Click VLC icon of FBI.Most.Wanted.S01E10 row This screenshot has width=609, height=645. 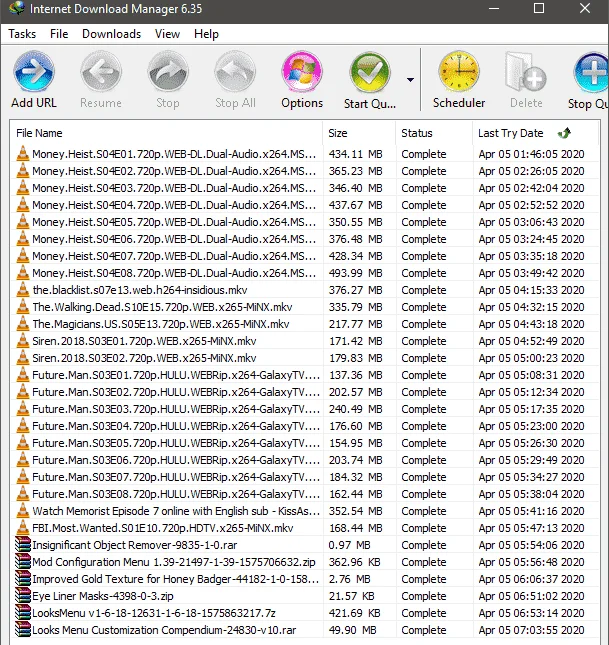[x=23, y=528]
